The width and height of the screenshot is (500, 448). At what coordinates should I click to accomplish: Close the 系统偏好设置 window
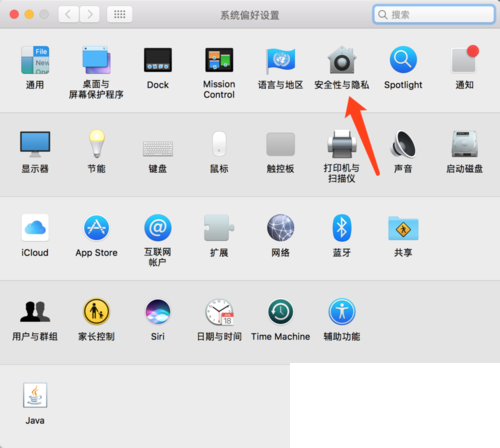click(14, 14)
